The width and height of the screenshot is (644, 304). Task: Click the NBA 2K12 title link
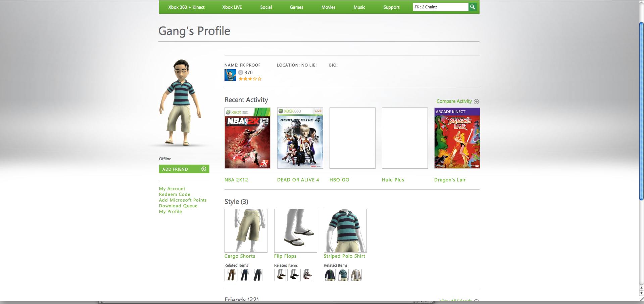click(236, 180)
